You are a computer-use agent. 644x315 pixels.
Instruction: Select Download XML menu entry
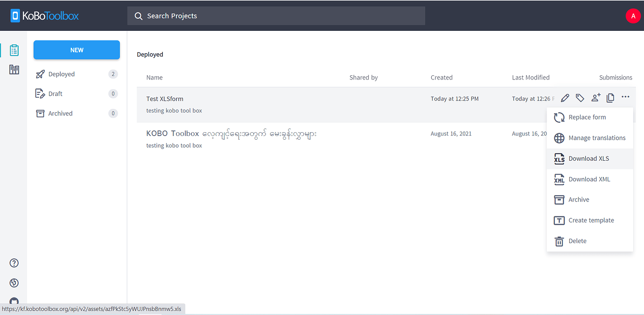pyautogui.click(x=589, y=179)
